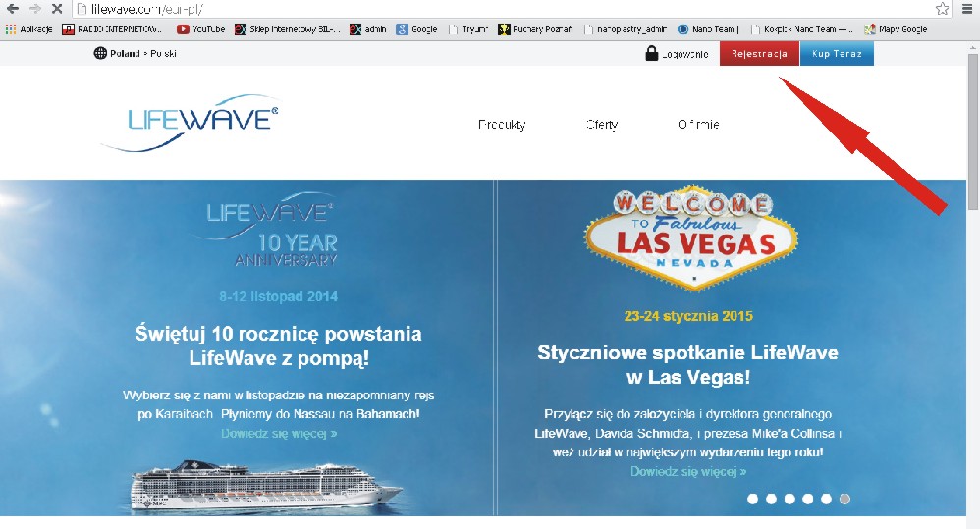The height and width of the screenshot is (529, 980).
Task: Open the admin bookmark
Action: coord(367,29)
